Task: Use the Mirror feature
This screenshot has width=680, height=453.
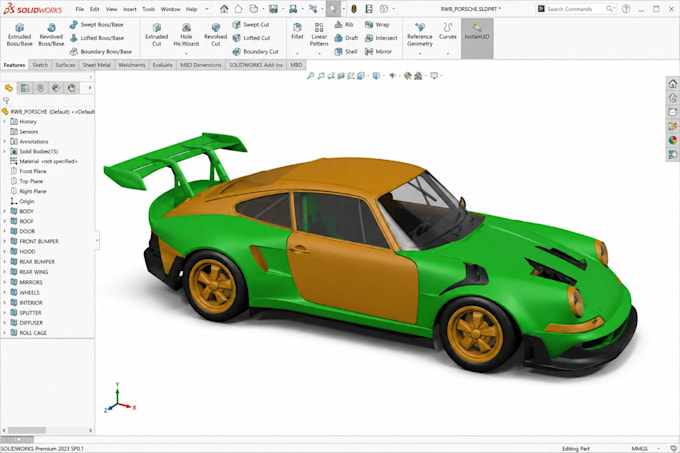Action: coord(378,52)
